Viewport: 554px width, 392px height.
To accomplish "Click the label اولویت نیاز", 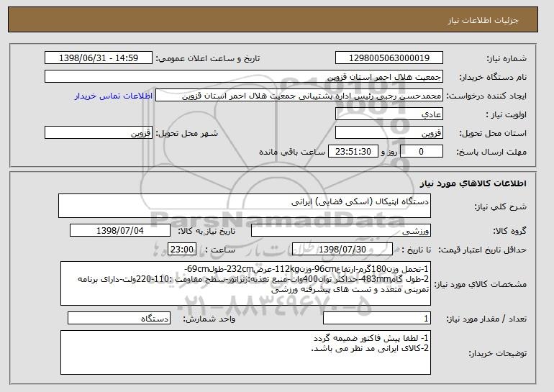I will coord(506,115).
